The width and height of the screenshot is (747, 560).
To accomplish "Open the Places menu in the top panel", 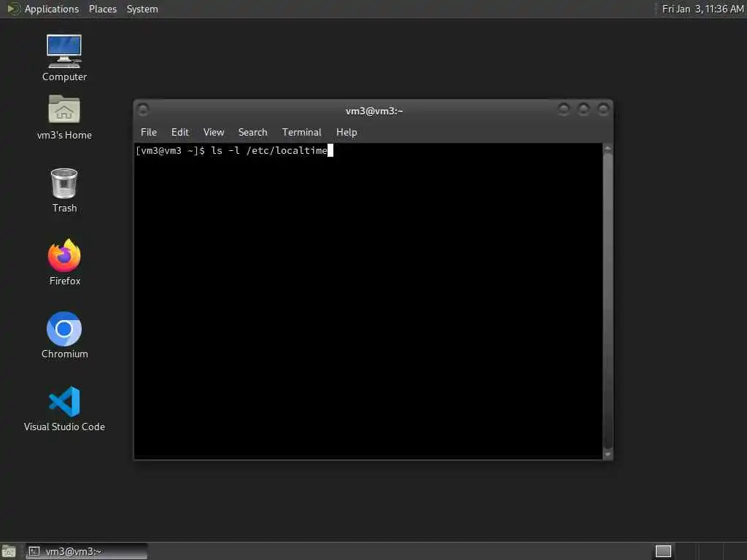I will [x=103, y=9].
